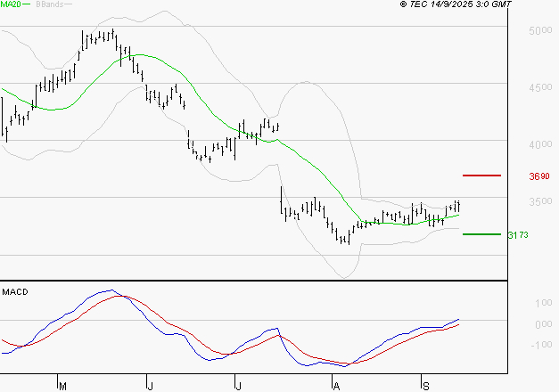Click the green 3173 support value
This screenshot has width=559, height=392.
tap(518, 235)
